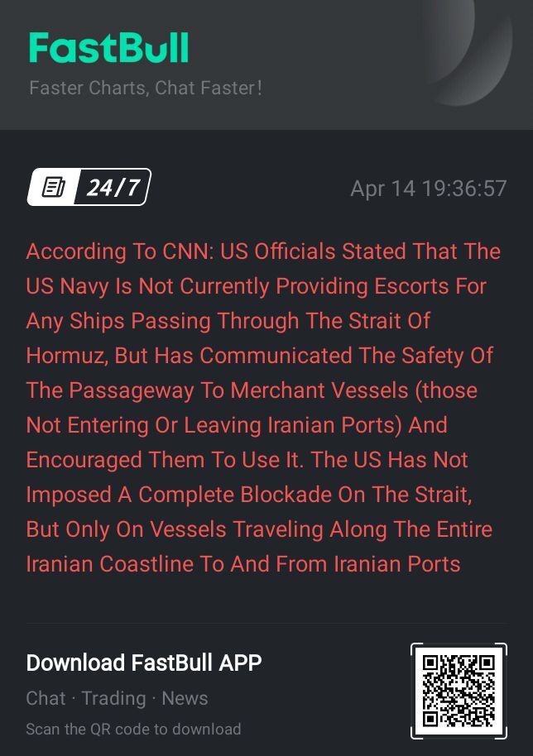Select the 'Faster Charts, Chat Faster!' tagline
Viewport: 533px width, 756px height.
tap(145, 89)
